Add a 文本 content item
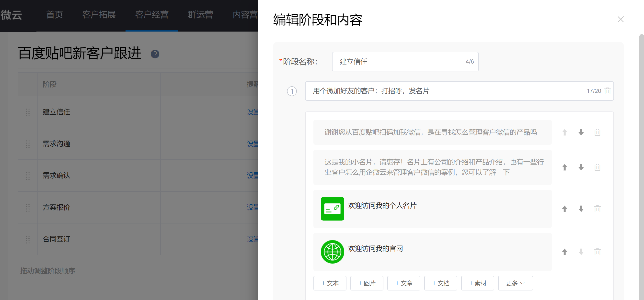The image size is (644, 300). (330, 283)
